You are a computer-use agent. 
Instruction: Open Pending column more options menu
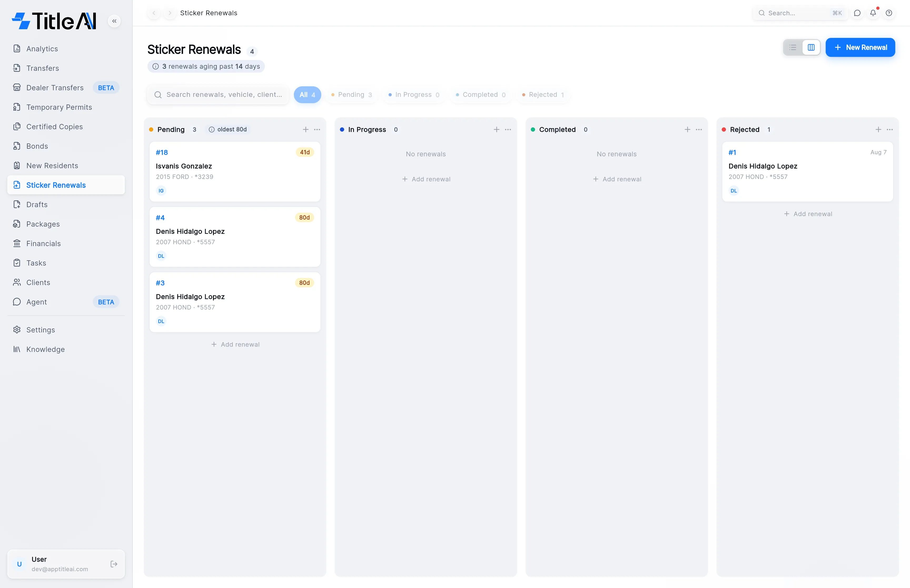pyautogui.click(x=317, y=129)
